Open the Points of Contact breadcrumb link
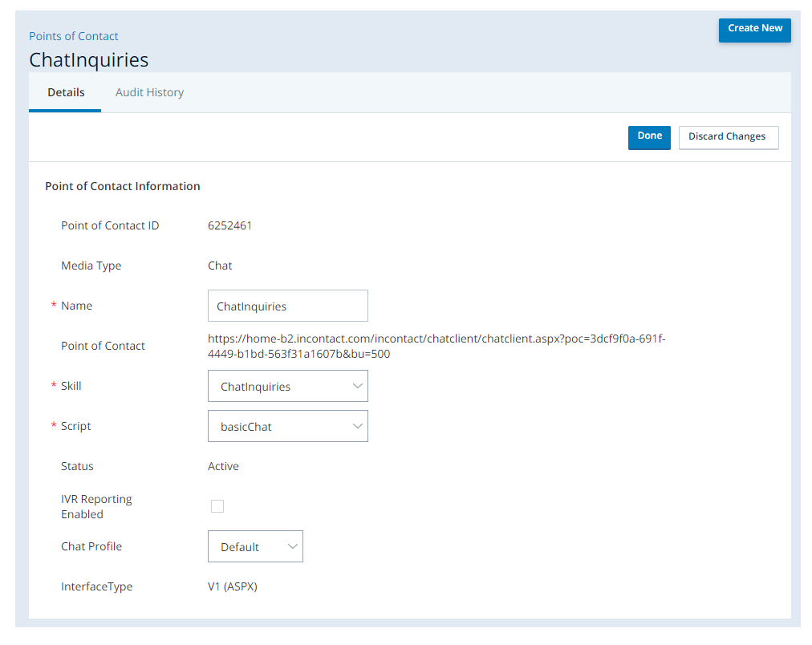The height and width of the screenshot is (645, 812). [x=74, y=36]
